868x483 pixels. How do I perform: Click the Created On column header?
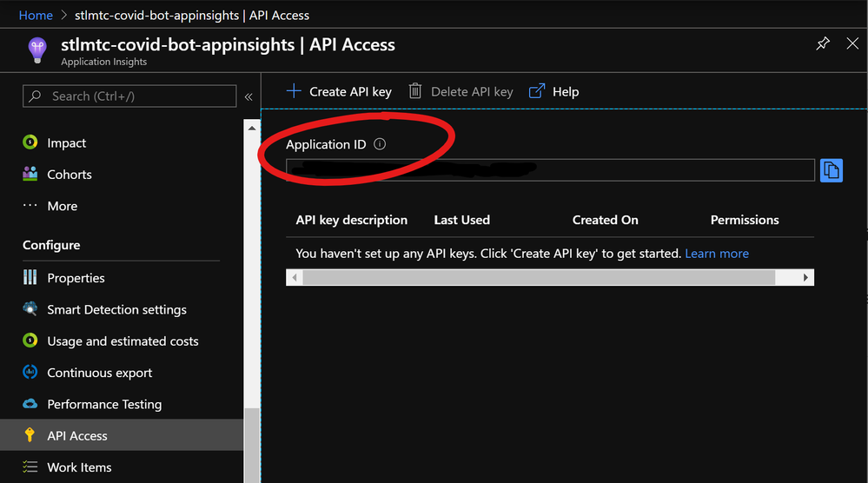coord(605,220)
